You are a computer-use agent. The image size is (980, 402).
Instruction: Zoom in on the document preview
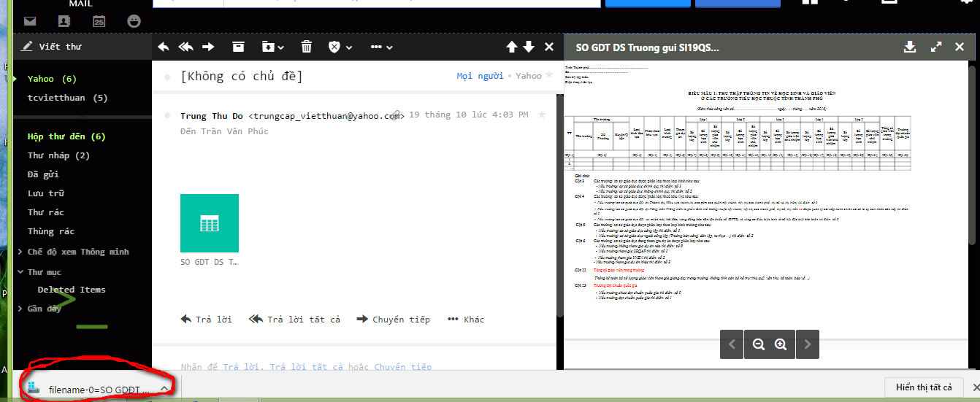tap(781, 344)
